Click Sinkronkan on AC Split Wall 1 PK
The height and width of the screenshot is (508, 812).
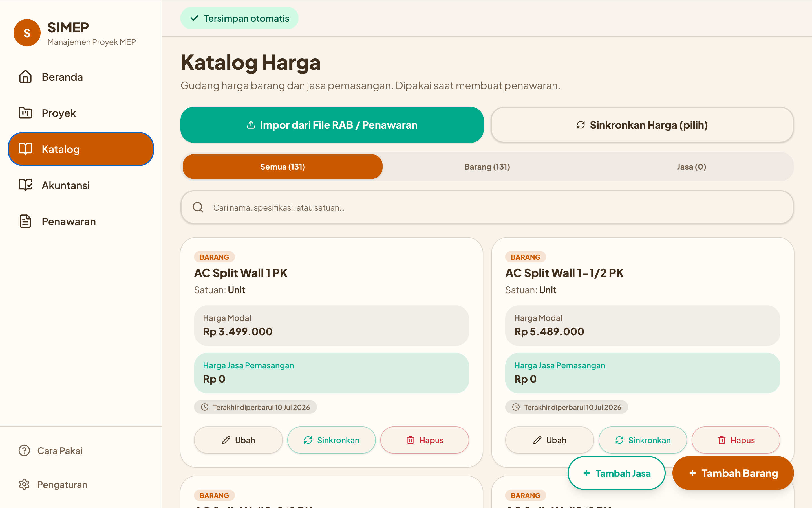(332, 440)
